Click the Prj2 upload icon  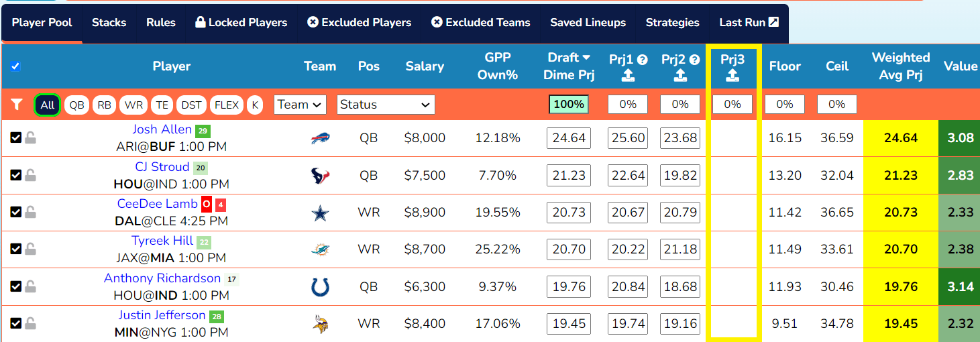click(680, 76)
